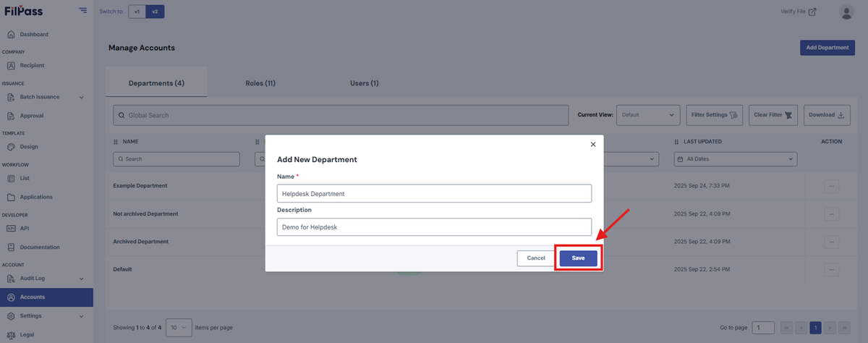This screenshot has width=868, height=343.
Task: Go to first page arrow
Action: (x=787, y=328)
